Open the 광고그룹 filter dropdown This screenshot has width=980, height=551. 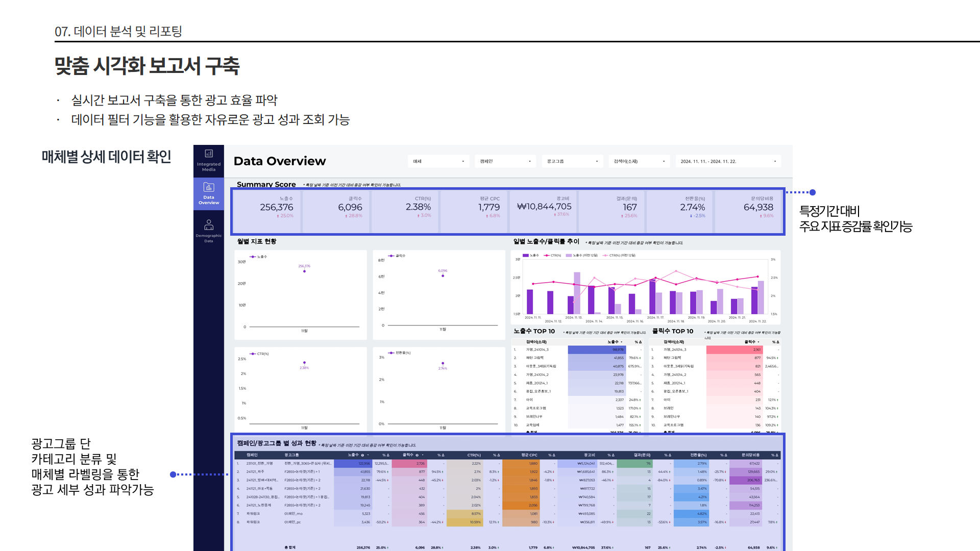pyautogui.click(x=572, y=161)
